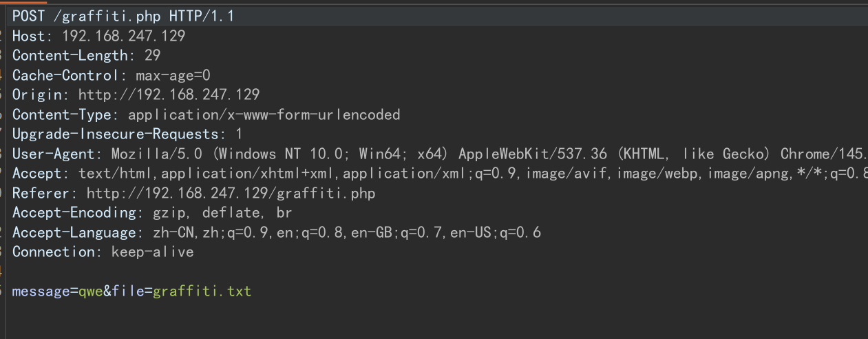Click the Referer URL value
Screen dimensions: 868x339
point(231,194)
